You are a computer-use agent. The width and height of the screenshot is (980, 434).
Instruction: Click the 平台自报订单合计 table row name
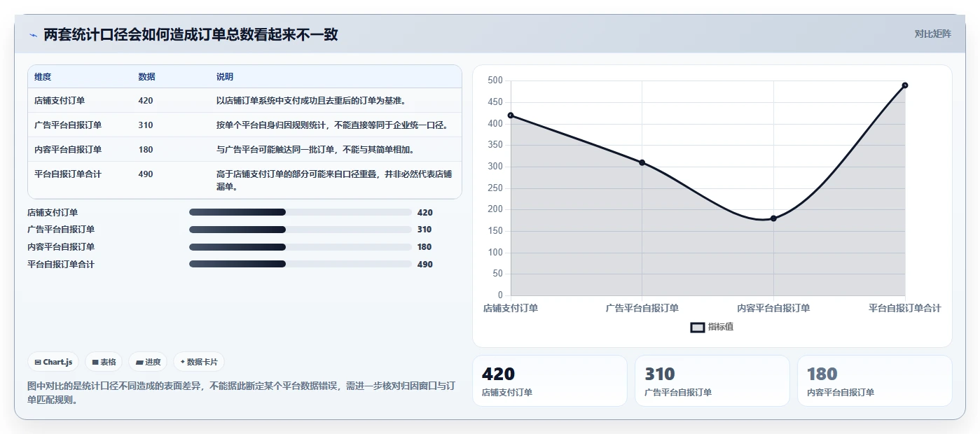[68, 174]
